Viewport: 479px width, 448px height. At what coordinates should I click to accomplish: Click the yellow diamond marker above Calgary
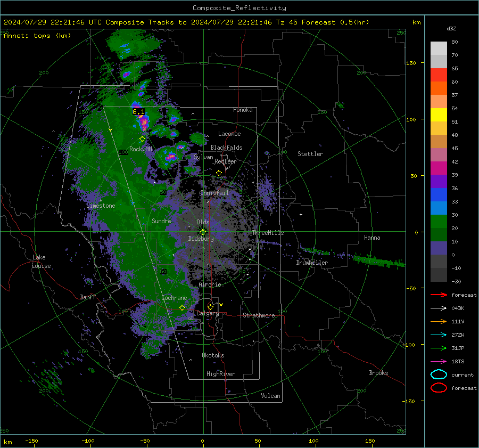pos(210,307)
